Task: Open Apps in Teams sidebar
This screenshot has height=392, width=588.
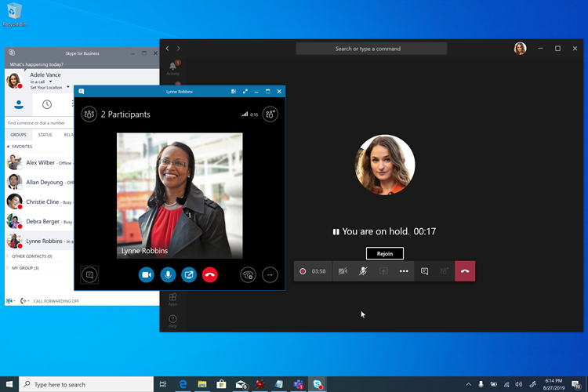Action: point(173,299)
